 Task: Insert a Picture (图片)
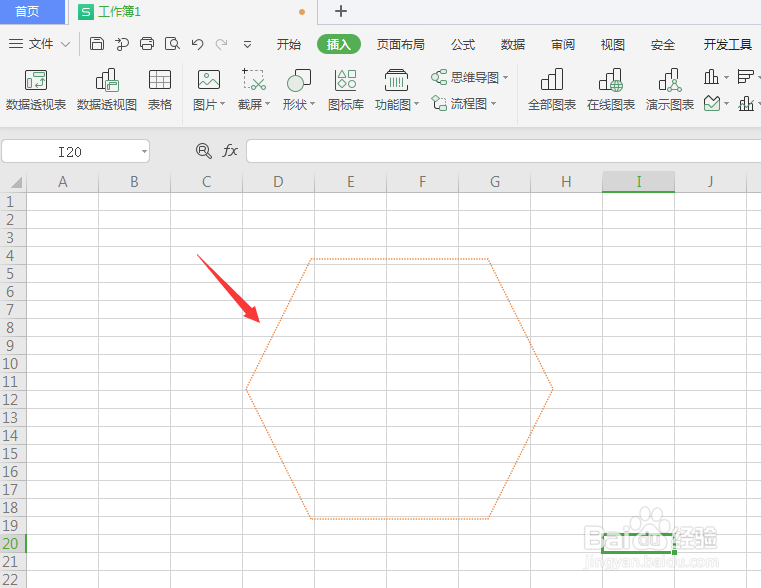point(209,90)
